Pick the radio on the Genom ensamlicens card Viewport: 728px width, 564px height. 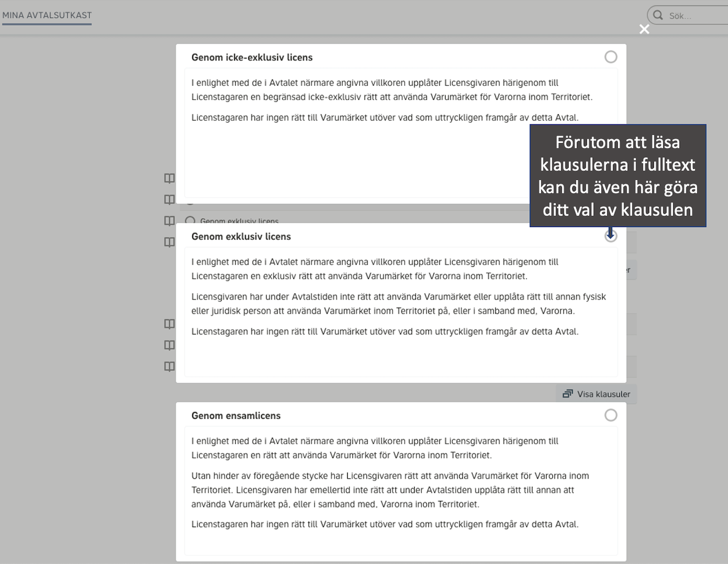click(x=611, y=415)
